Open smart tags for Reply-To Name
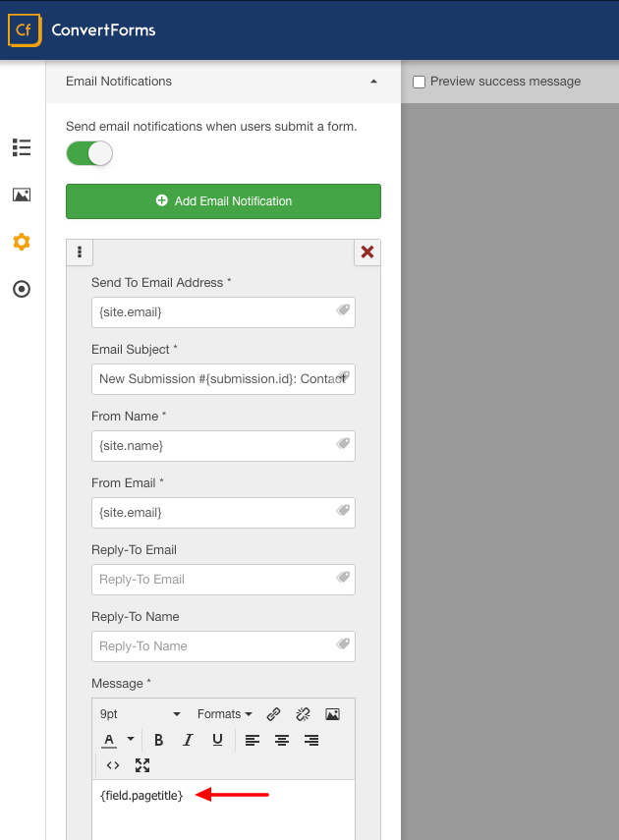This screenshot has height=840, width=619. (343, 644)
